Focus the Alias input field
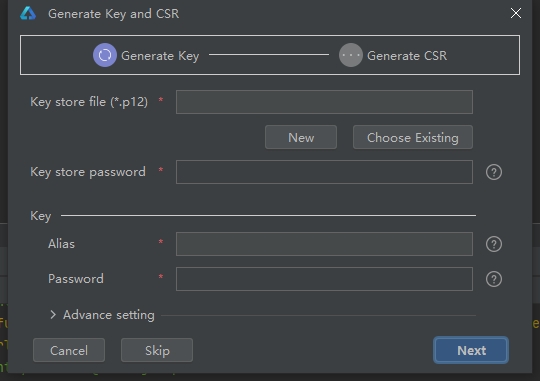Screen dimensions: 540x381 [x=324, y=244]
